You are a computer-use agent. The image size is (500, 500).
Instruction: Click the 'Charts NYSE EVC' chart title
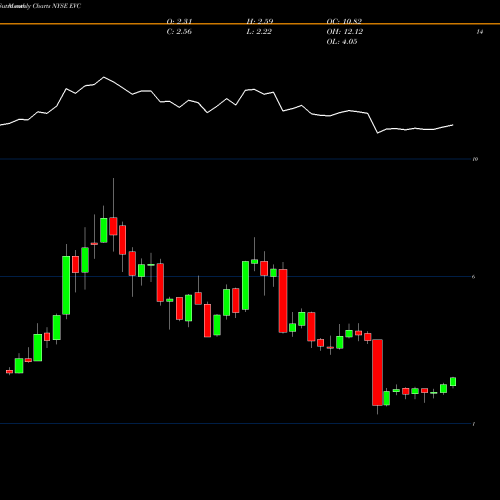tap(57, 6)
